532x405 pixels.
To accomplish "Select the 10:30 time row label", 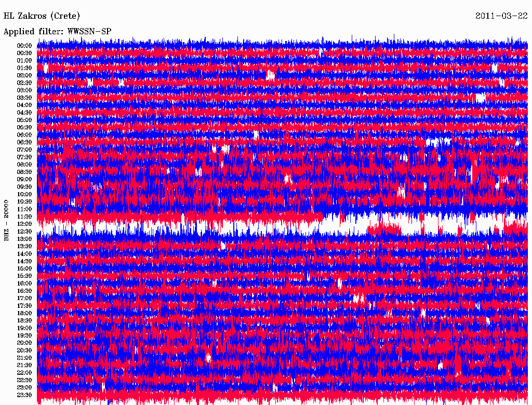I will point(24,202).
